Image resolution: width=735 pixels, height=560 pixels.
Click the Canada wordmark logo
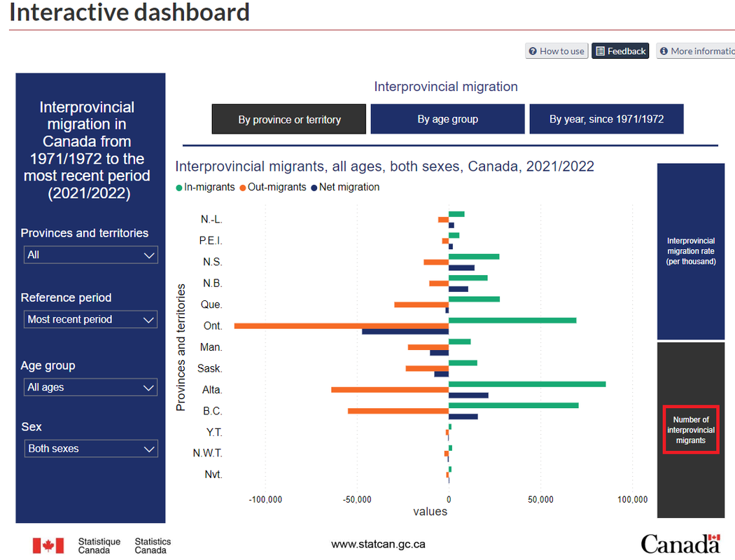pos(680,544)
